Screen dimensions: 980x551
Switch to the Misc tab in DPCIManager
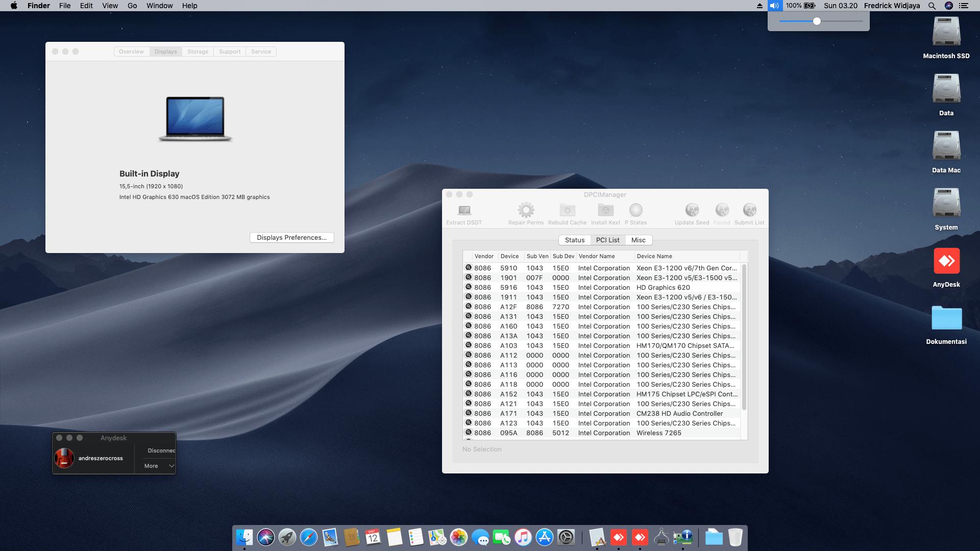[x=639, y=240]
